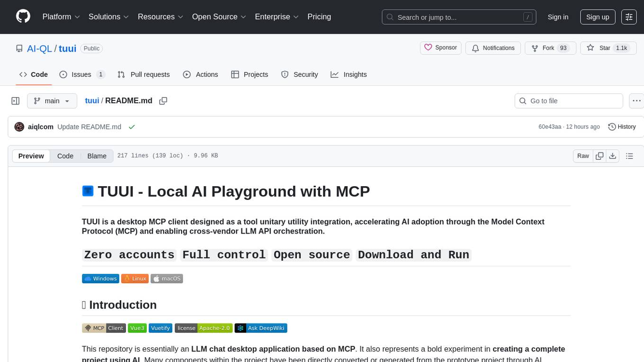Switch to the Code view

pyautogui.click(x=65, y=156)
